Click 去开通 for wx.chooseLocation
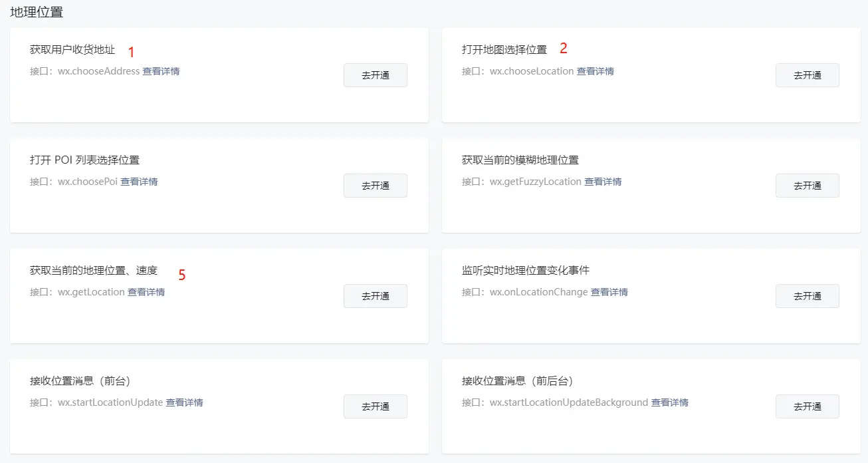 point(807,75)
